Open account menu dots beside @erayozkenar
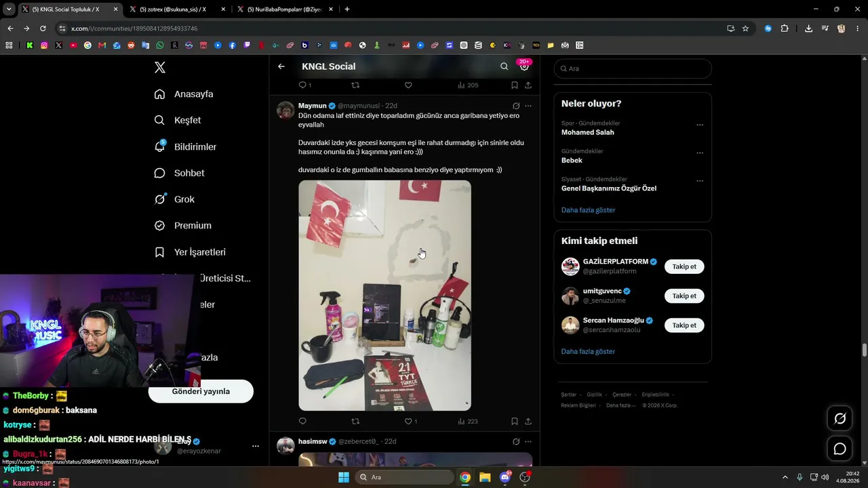 (x=256, y=446)
